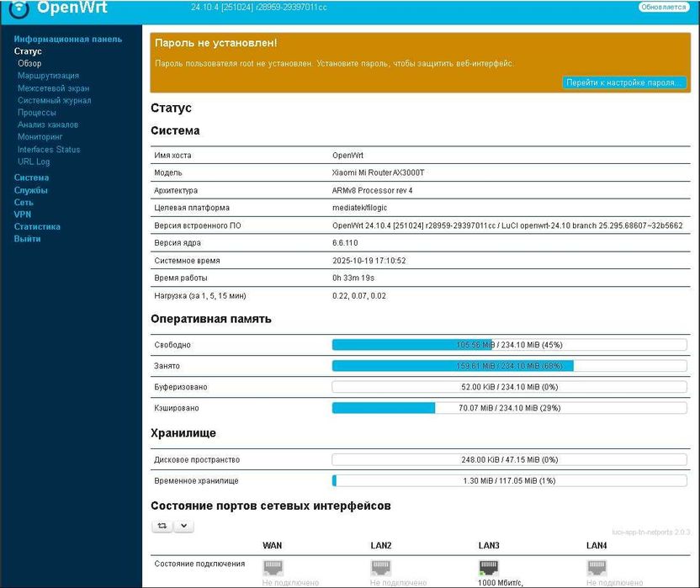Expand the Статистика menu
Screen dimensions: 700x588
coord(37,226)
